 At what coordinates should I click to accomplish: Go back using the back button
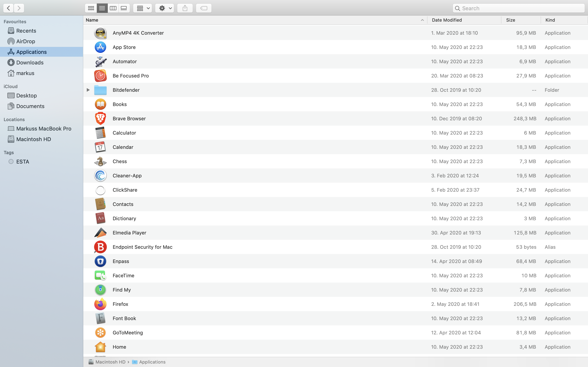click(8, 8)
